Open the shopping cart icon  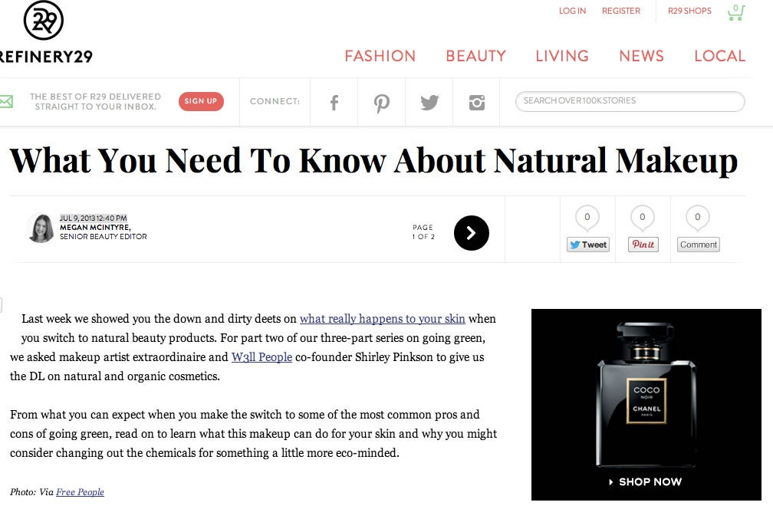click(x=736, y=12)
